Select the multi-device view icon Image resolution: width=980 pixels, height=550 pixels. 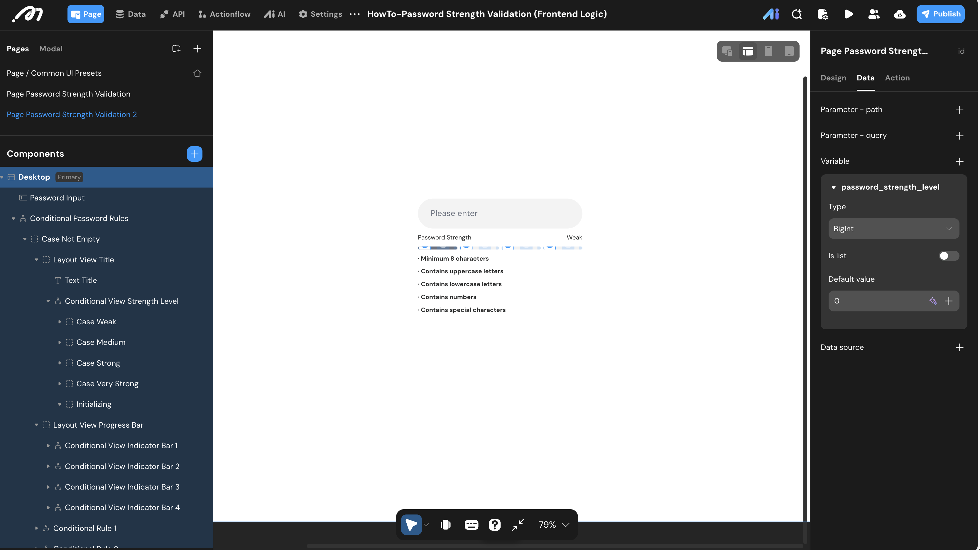tap(727, 51)
